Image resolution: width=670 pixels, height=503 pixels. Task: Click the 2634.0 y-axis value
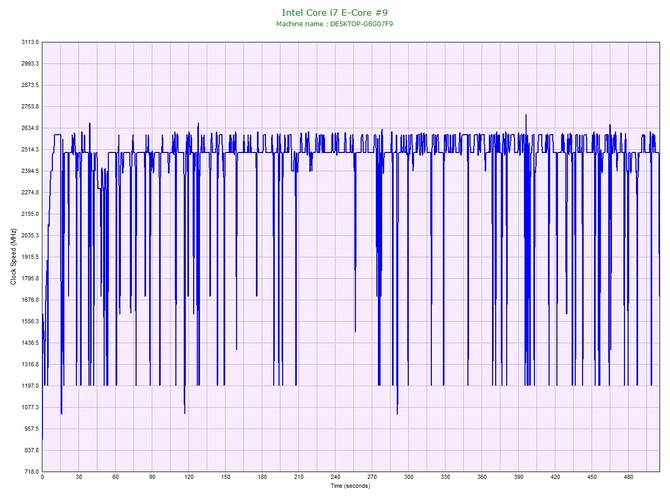(x=30, y=128)
